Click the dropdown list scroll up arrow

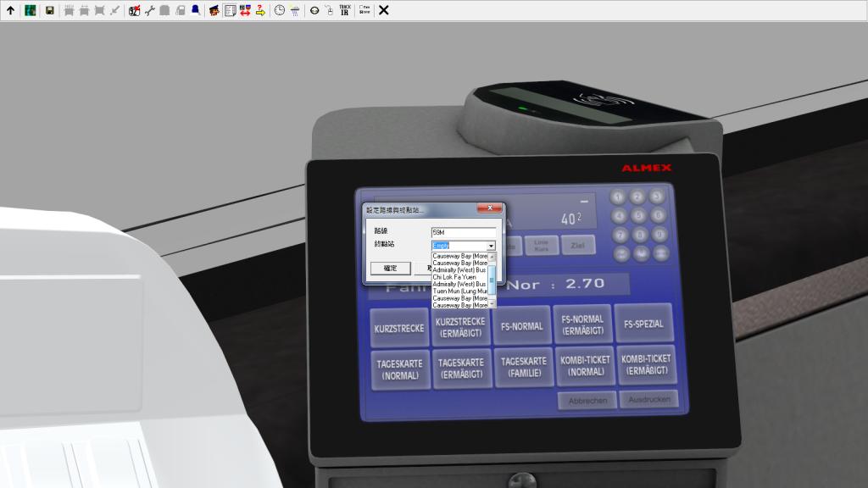[x=492, y=257]
